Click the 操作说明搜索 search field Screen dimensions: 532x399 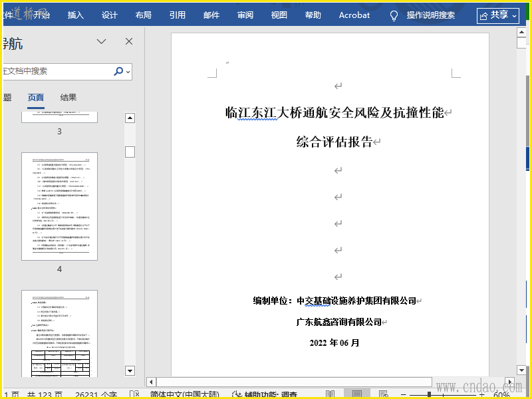(430, 15)
